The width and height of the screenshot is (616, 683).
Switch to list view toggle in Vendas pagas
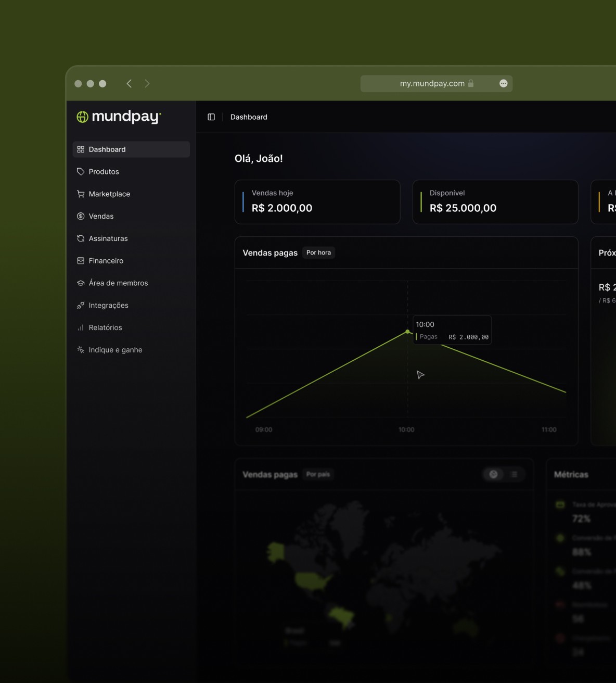pos(514,474)
